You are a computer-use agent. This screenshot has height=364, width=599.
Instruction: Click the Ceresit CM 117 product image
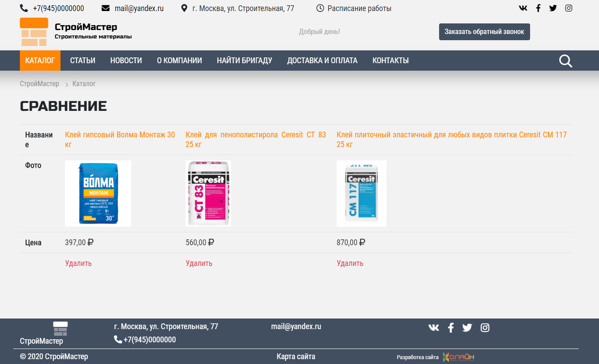pyautogui.click(x=361, y=193)
